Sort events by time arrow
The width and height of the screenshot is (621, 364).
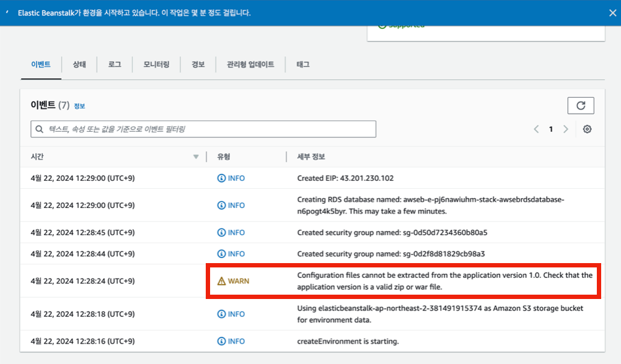tap(196, 157)
